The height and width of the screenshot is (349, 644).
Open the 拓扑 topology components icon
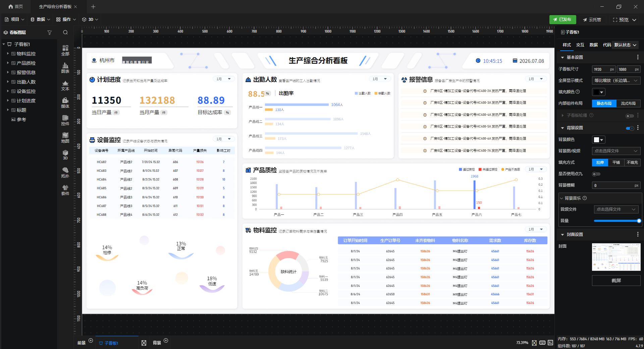pyautogui.click(x=65, y=172)
